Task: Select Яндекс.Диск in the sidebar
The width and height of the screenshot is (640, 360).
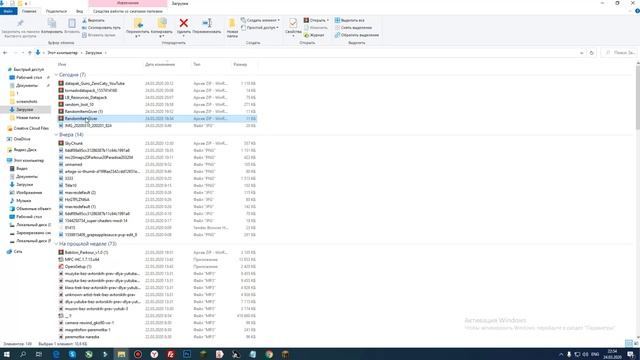Action: point(24,150)
